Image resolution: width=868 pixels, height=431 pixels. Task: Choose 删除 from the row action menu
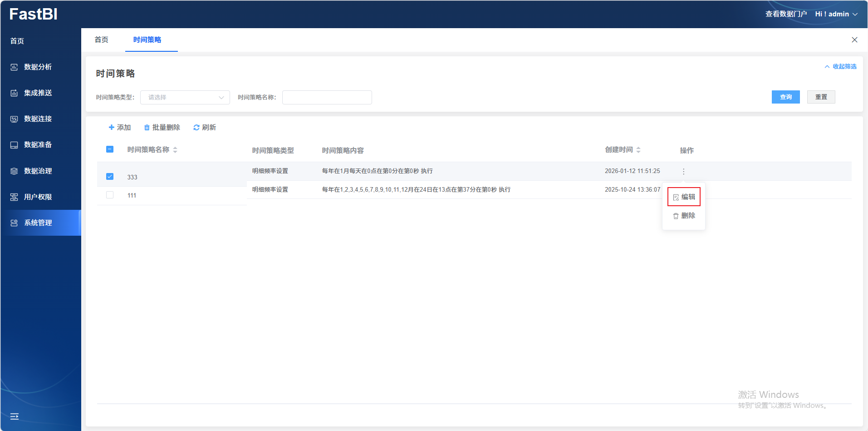point(684,216)
